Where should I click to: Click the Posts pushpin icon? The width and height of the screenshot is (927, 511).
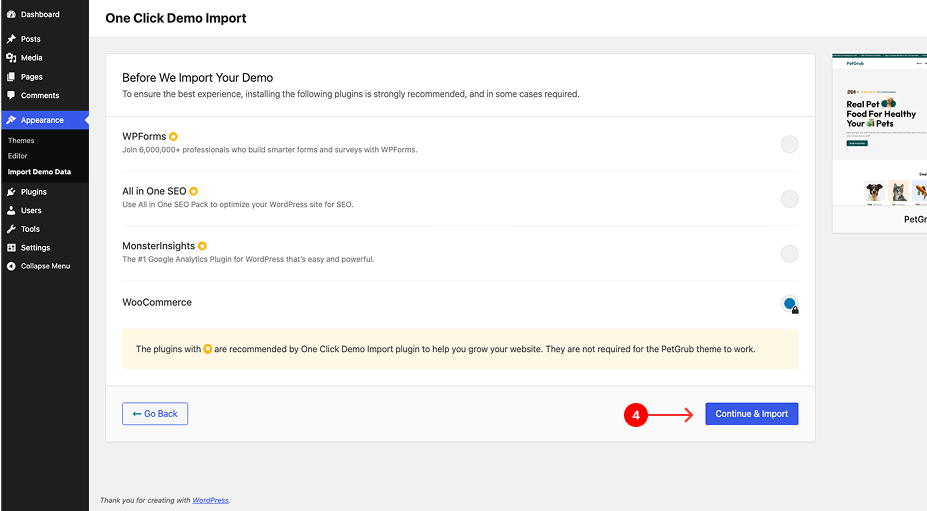click(11, 39)
